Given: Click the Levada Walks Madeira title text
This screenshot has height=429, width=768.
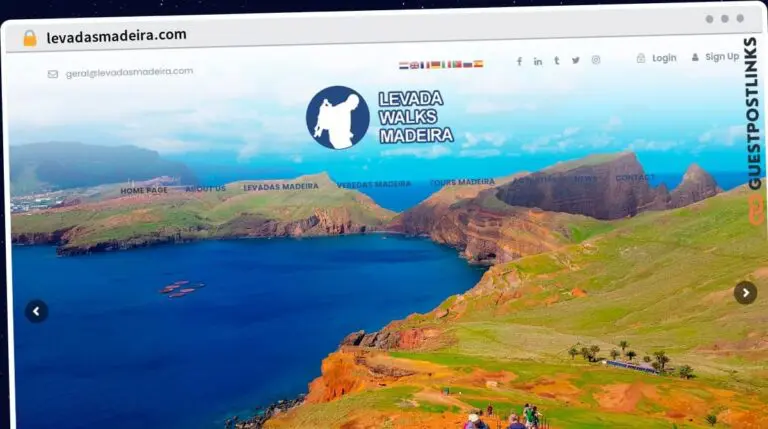Looking at the screenshot, I should [416, 117].
